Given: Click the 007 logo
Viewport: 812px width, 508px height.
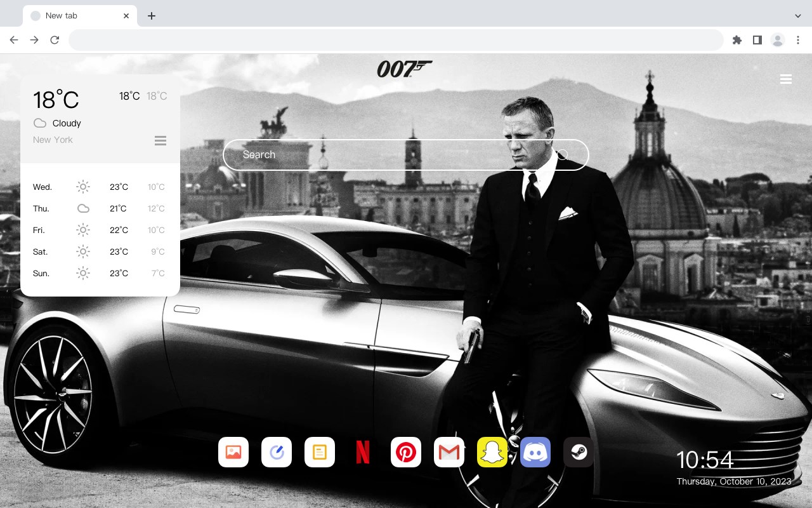Looking at the screenshot, I should pyautogui.click(x=404, y=69).
